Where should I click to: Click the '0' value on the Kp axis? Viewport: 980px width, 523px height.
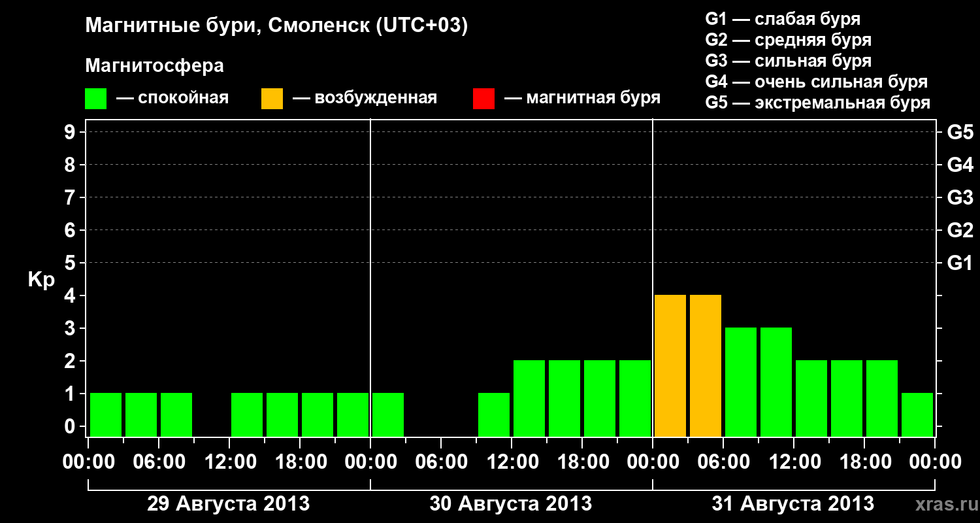[71, 426]
